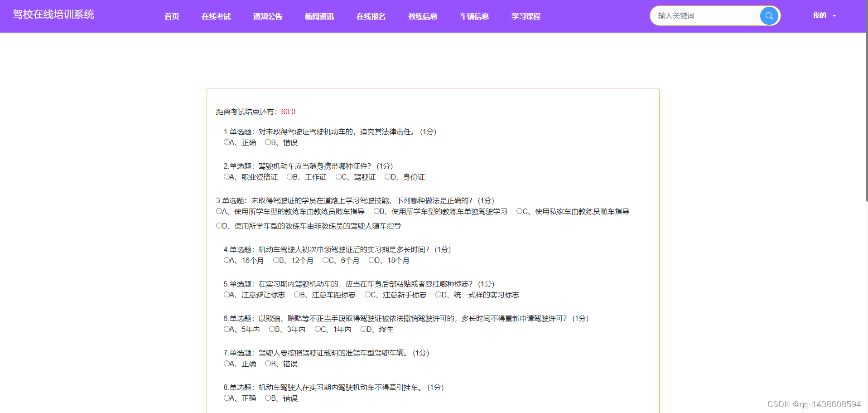Open the 通知公告 navigation item
Screen dimensions: 868x413
coord(268,16)
